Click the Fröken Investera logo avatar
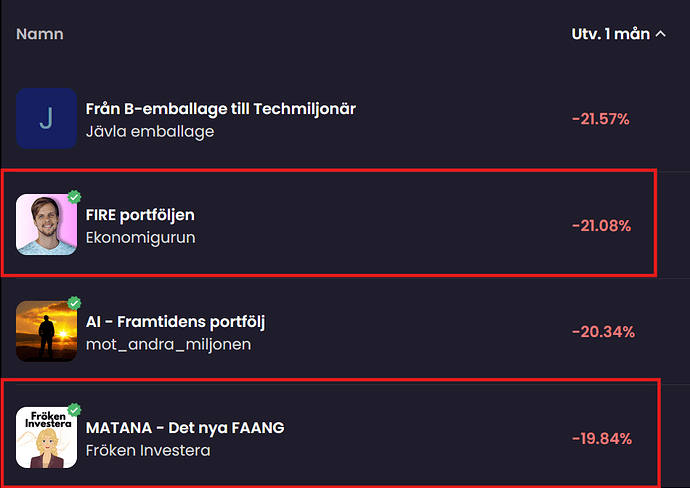The width and height of the screenshot is (690, 488). tap(46, 438)
